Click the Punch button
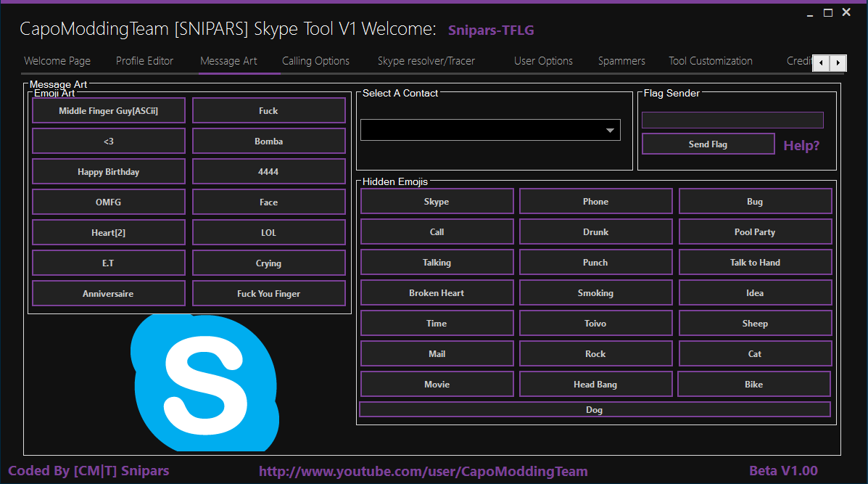 point(595,263)
